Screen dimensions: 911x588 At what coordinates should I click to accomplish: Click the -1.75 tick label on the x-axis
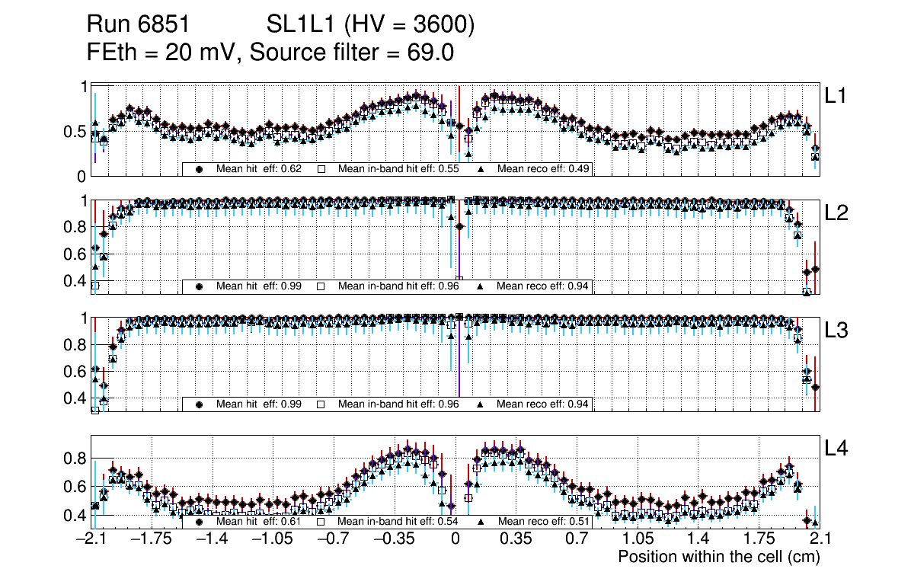(x=152, y=539)
